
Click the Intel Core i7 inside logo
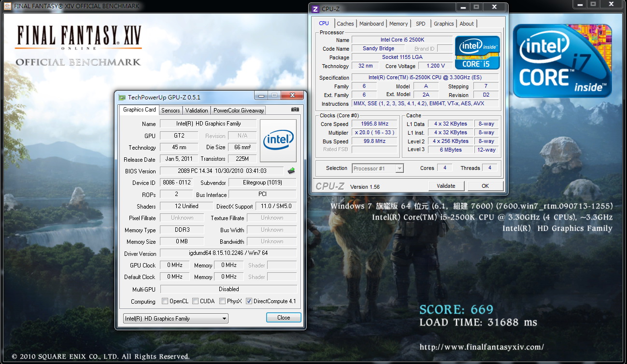(562, 61)
